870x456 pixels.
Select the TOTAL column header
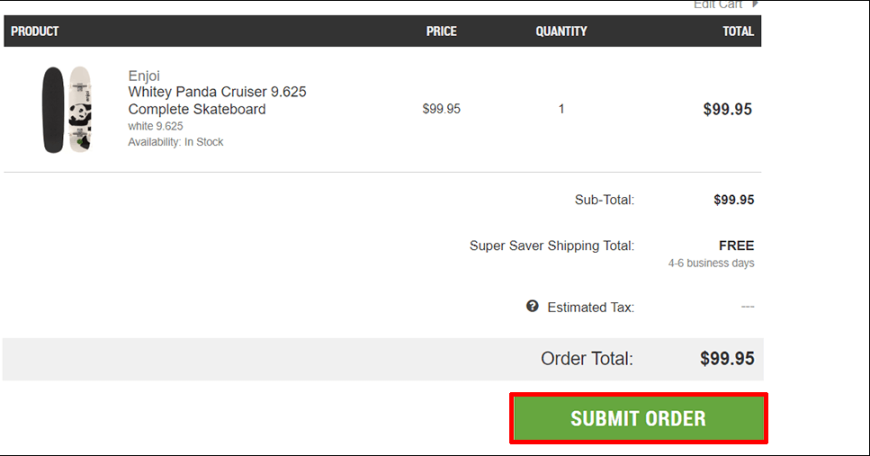point(738,31)
